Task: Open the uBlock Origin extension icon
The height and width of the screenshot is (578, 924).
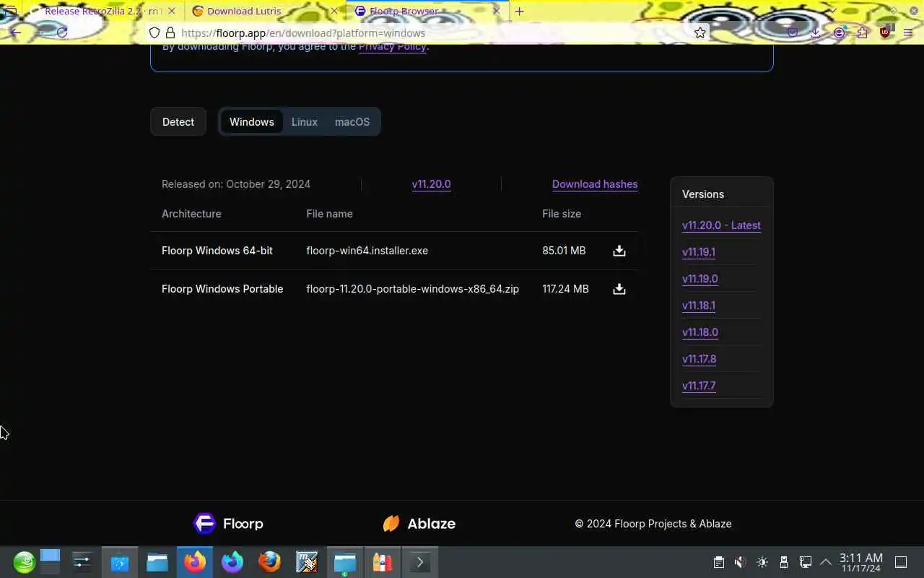Action: point(885,33)
